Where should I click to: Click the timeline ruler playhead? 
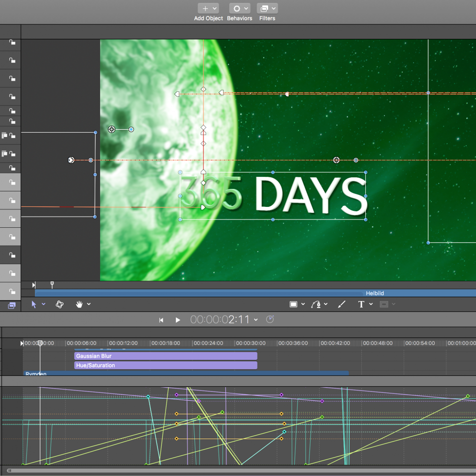40,343
